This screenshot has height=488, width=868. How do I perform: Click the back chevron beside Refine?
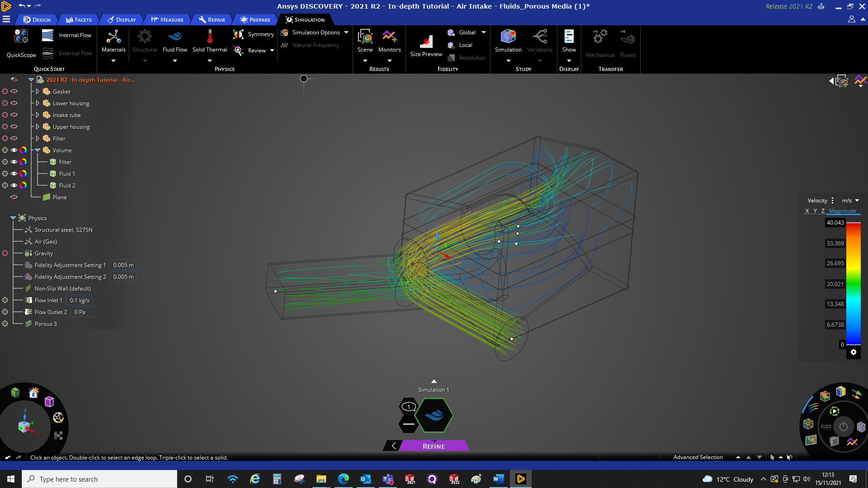(394, 446)
